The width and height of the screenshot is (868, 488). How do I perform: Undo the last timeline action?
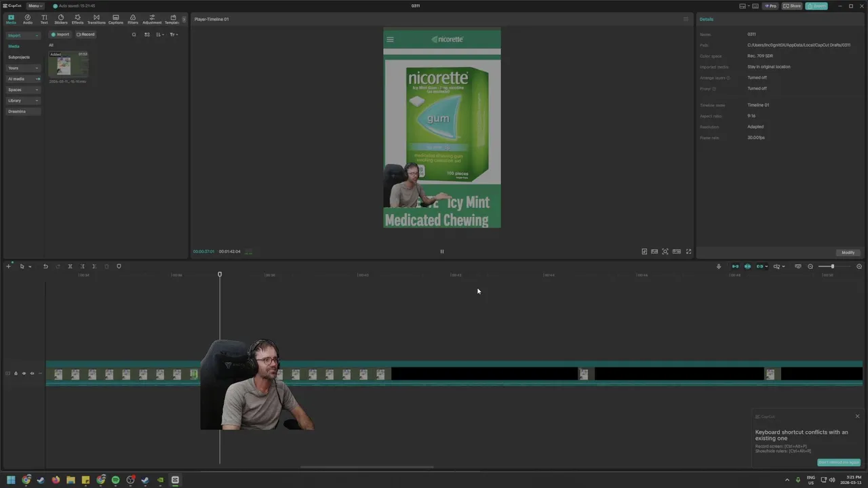pyautogui.click(x=45, y=266)
